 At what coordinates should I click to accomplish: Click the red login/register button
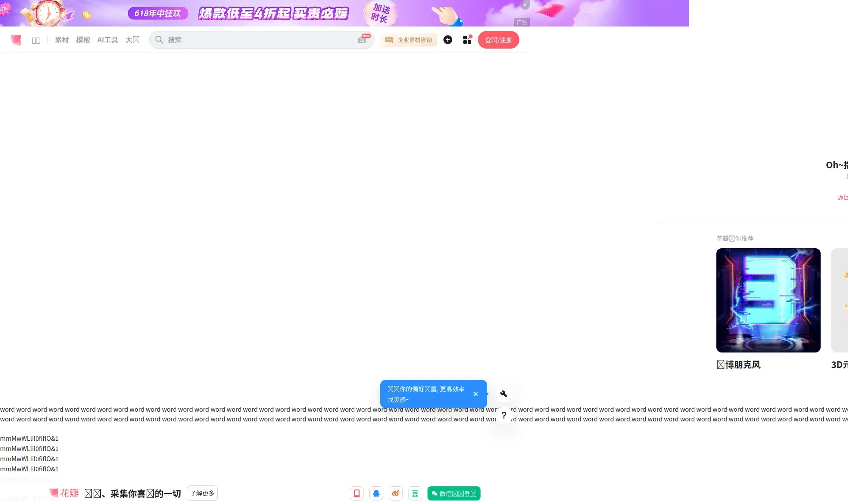click(498, 40)
